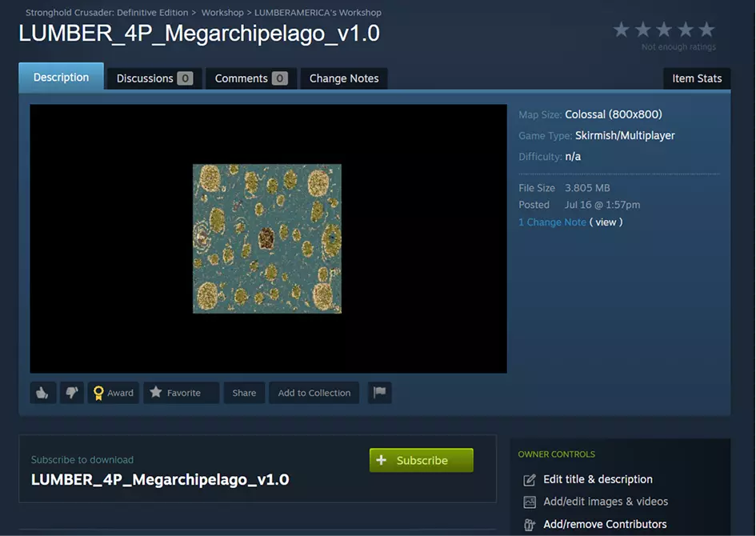The image size is (756, 536).
Task: Click the posted date Jul 16 @ 1:57pm
Action: 602,205
